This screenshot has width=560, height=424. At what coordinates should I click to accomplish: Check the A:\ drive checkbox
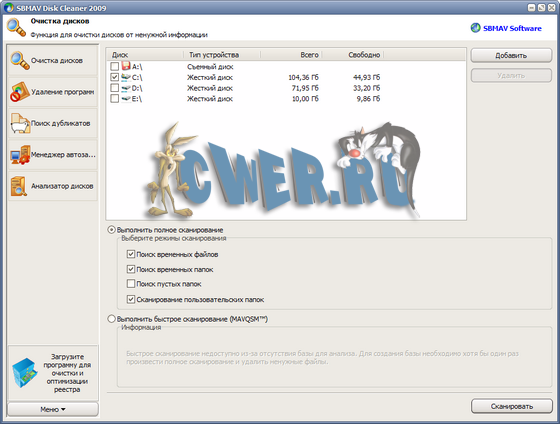(x=115, y=66)
